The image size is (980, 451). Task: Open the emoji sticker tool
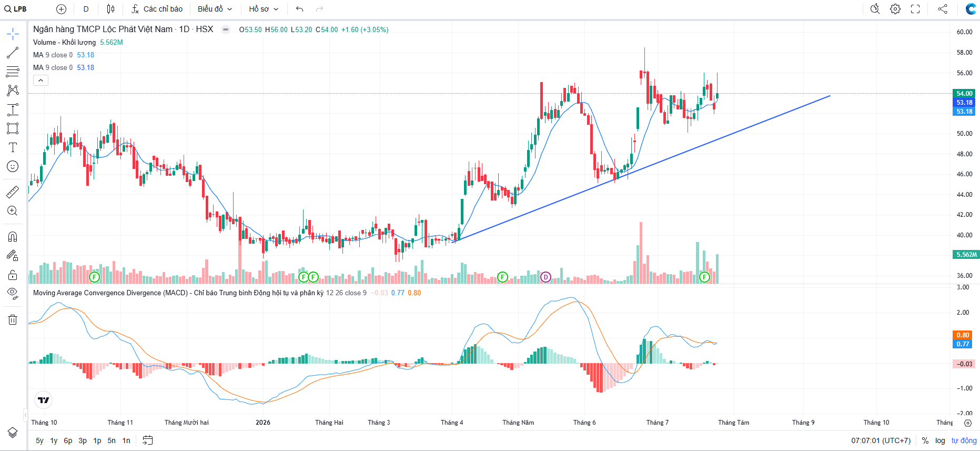coord(13,166)
